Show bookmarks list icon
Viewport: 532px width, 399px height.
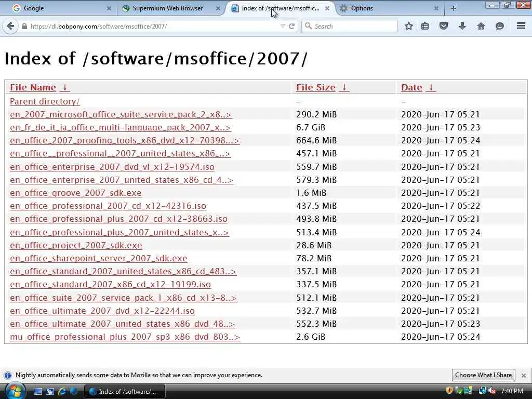(x=425, y=26)
